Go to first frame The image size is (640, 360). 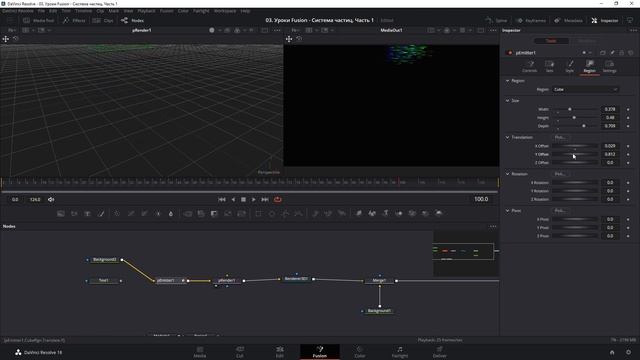[222, 200]
